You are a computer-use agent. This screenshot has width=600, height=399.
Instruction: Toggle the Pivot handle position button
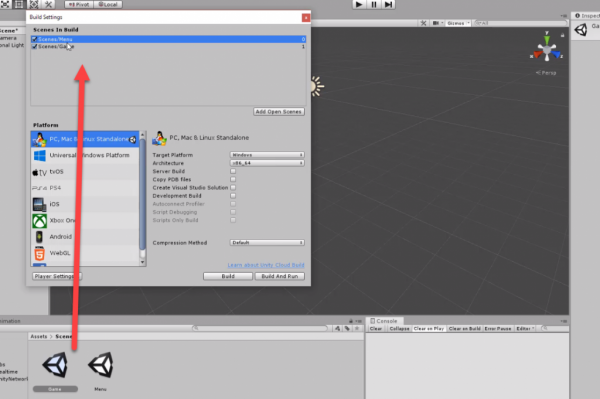pyautogui.click(x=79, y=5)
